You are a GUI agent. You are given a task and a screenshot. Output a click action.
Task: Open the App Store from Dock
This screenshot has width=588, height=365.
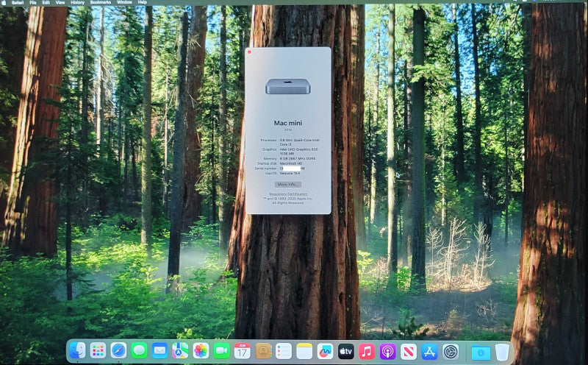(429, 351)
